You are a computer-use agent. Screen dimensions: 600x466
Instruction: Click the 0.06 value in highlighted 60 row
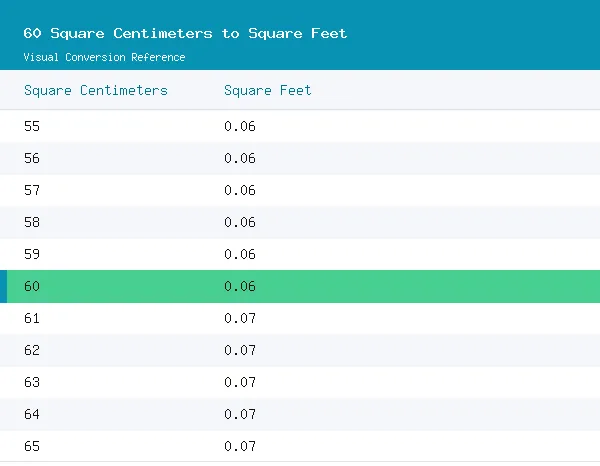[240, 286]
